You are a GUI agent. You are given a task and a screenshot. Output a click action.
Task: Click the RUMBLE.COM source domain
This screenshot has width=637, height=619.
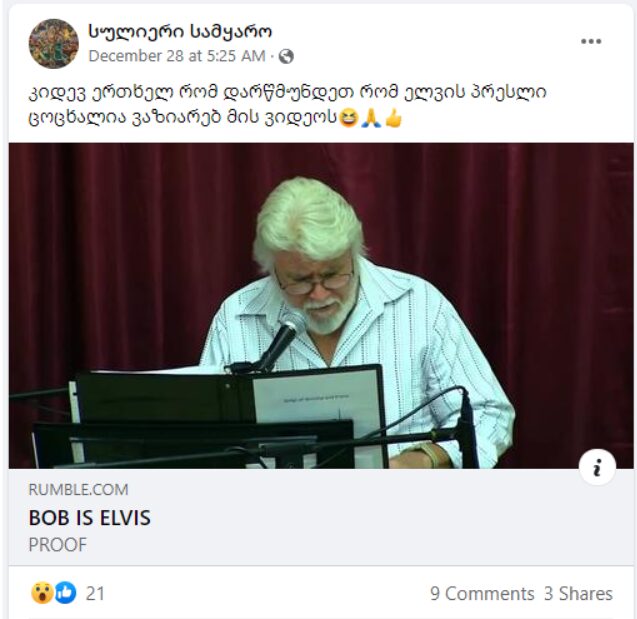[78, 489]
